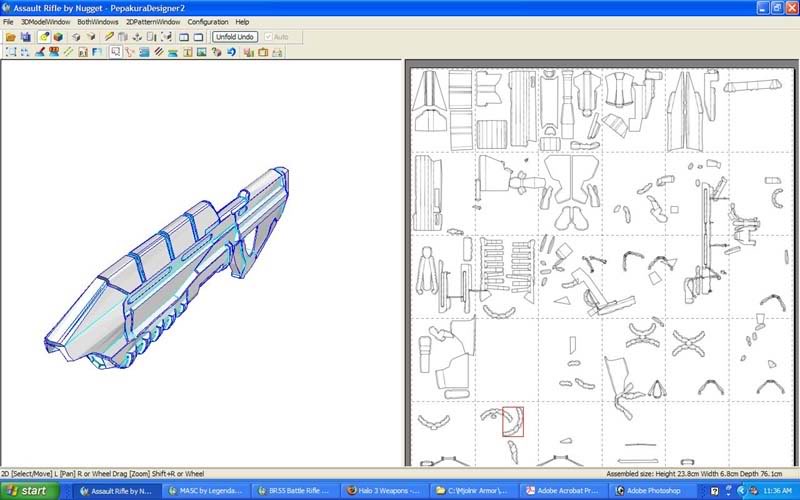Click the orange numbered flaps icon
The width and height of the screenshot is (800, 500).
(54, 52)
